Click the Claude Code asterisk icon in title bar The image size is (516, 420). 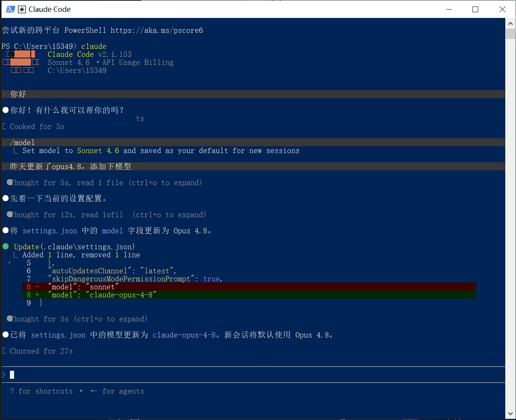point(22,9)
